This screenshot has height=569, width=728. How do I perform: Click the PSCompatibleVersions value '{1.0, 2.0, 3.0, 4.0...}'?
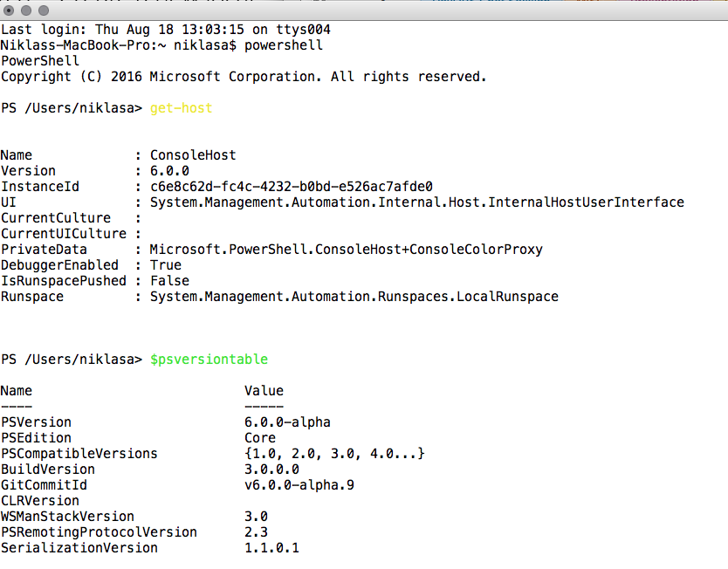334,454
